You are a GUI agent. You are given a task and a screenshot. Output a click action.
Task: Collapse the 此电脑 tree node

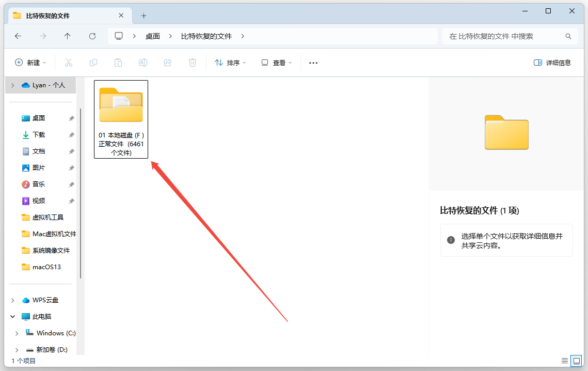13,317
